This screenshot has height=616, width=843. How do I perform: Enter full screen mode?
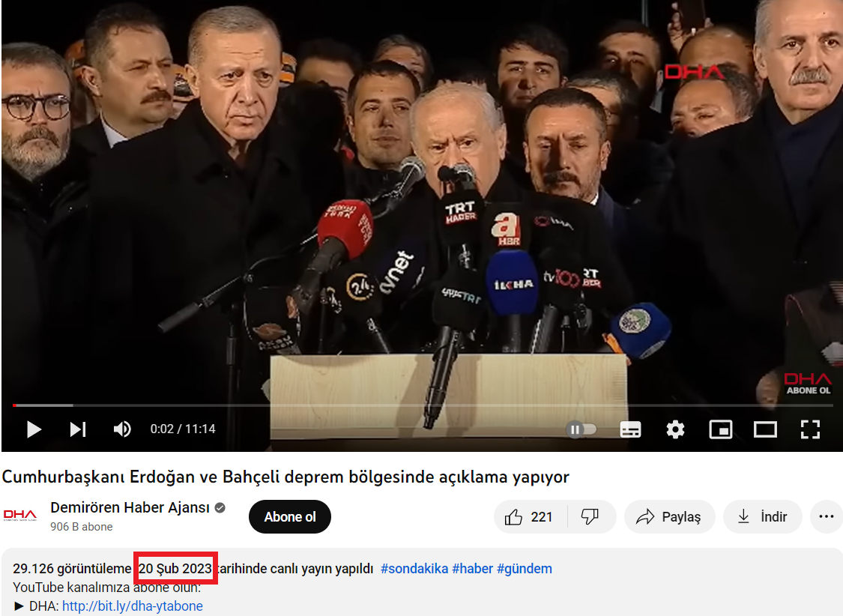[810, 429]
